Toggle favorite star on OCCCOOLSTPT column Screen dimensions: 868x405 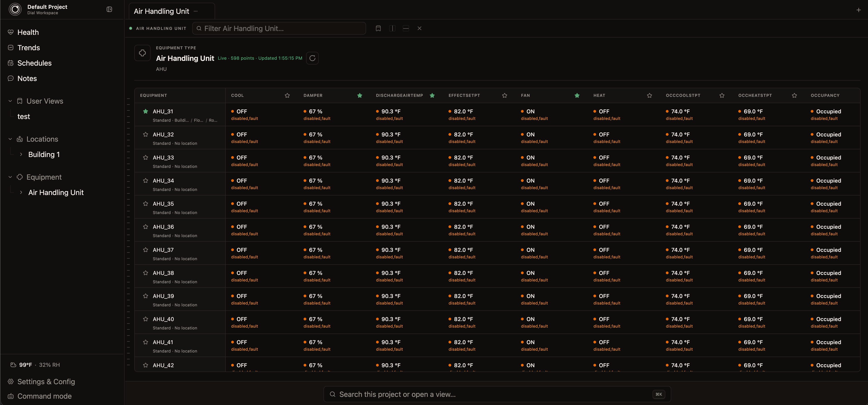(722, 96)
